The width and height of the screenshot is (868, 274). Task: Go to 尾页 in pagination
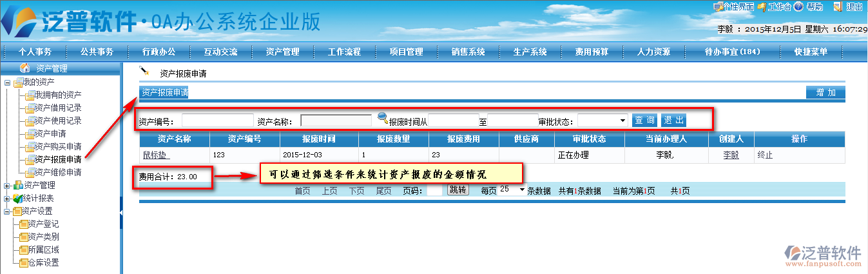(384, 191)
